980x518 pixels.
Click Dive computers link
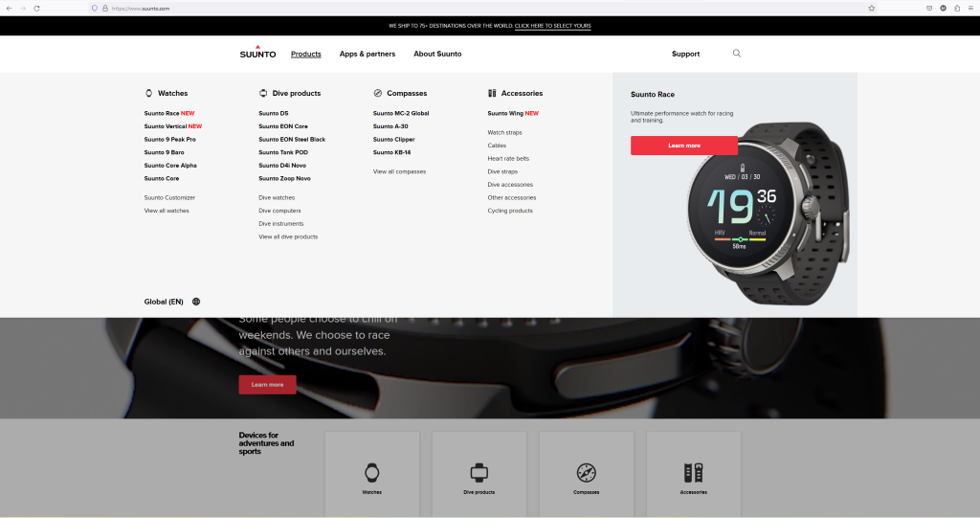tap(280, 211)
